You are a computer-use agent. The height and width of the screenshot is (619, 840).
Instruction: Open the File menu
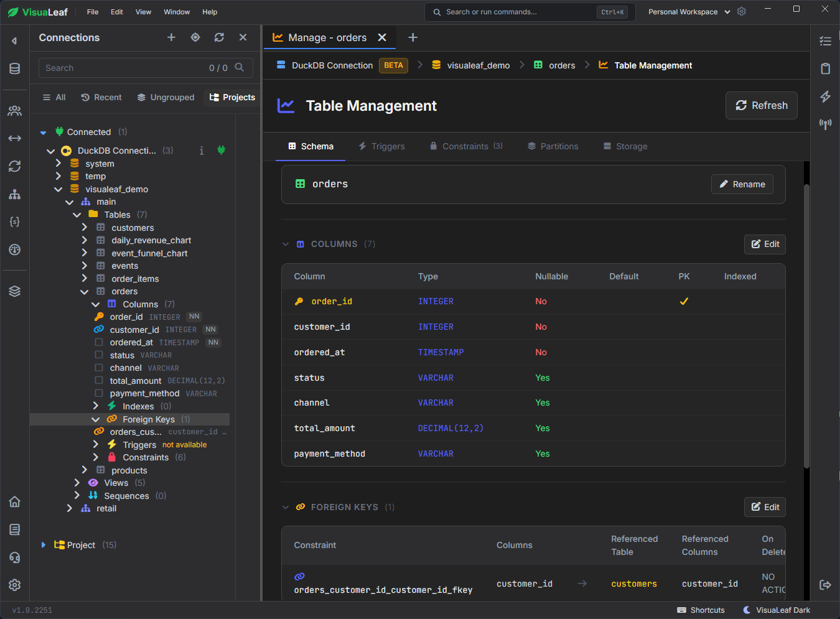point(93,12)
